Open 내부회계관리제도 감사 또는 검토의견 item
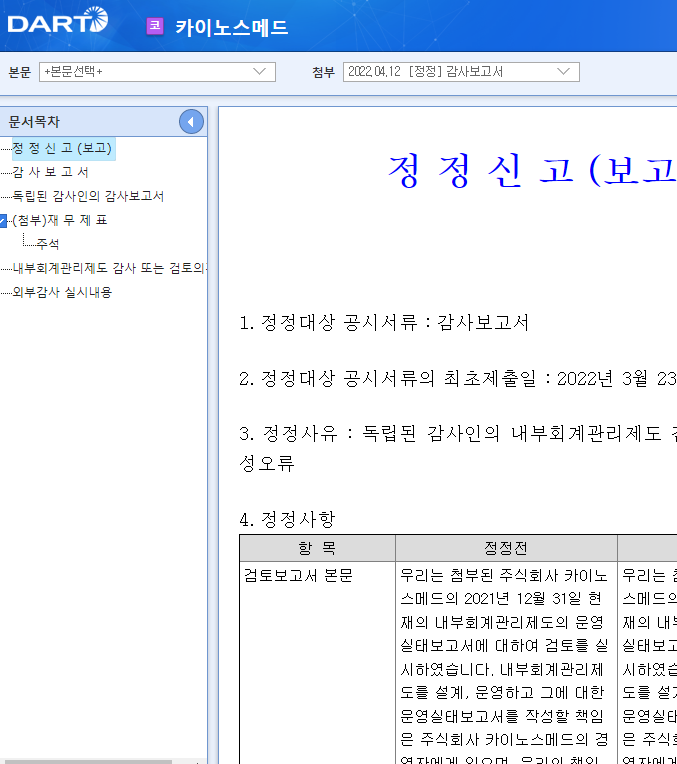Image resolution: width=677 pixels, height=764 pixels. tap(110, 268)
